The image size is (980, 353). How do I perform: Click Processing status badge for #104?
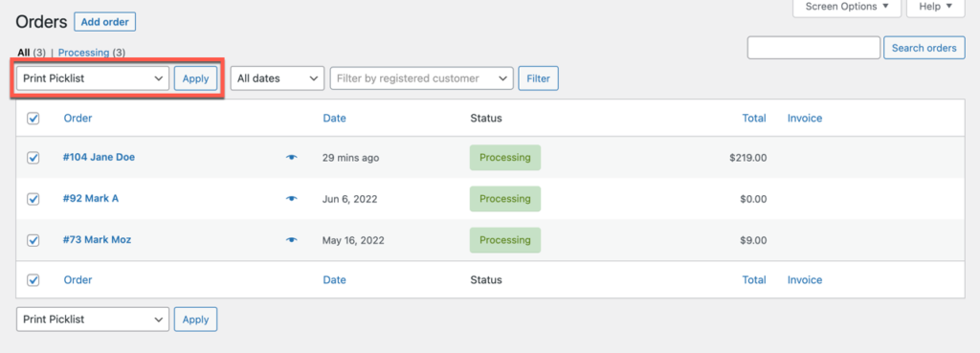tap(505, 158)
